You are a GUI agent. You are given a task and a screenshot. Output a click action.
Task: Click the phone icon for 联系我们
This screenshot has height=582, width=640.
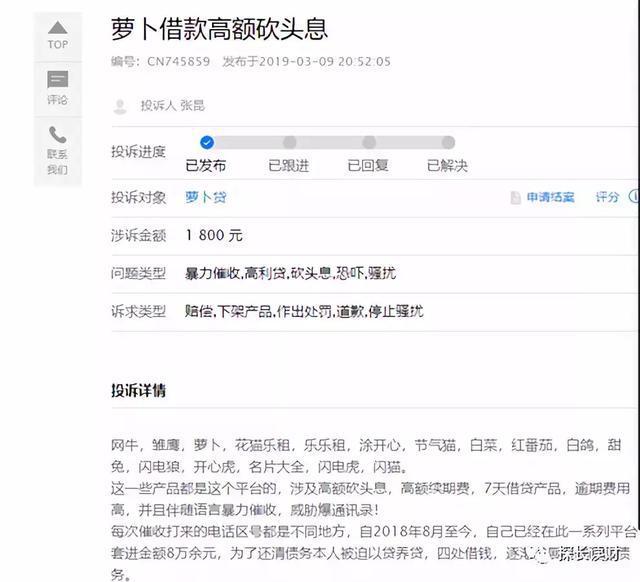click(57, 135)
